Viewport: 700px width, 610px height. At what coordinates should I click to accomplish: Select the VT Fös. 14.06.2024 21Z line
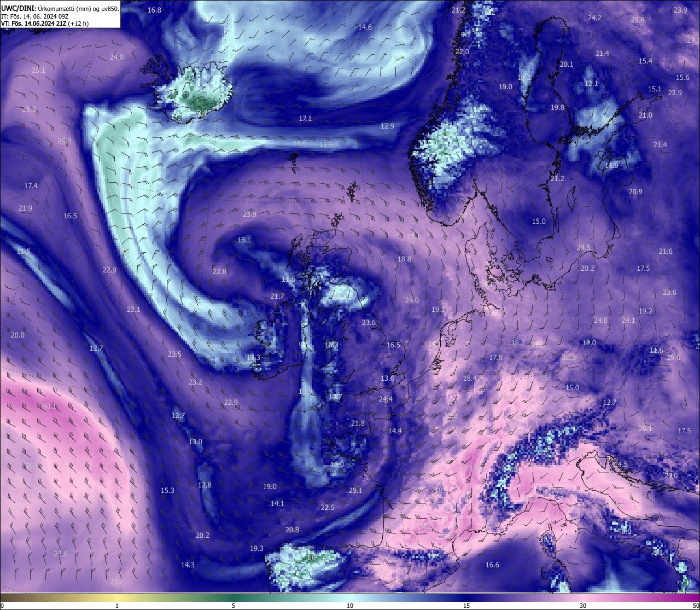tap(45, 24)
